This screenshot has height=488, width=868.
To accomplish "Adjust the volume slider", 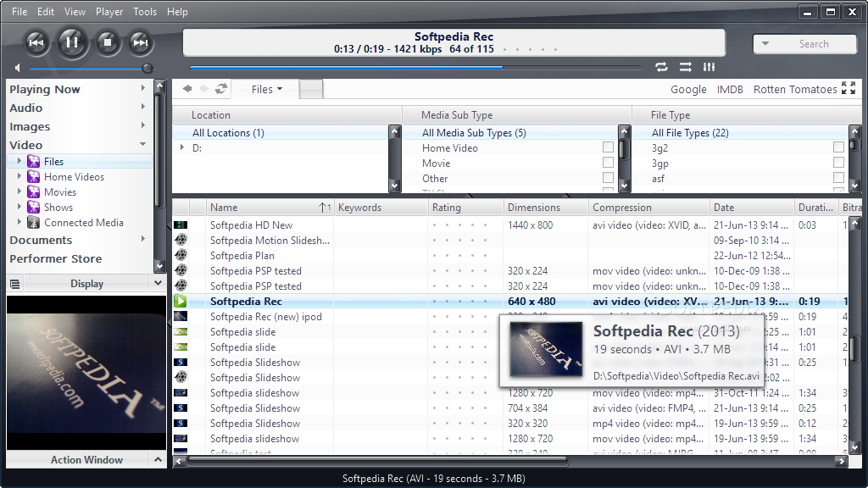I will (x=91, y=69).
